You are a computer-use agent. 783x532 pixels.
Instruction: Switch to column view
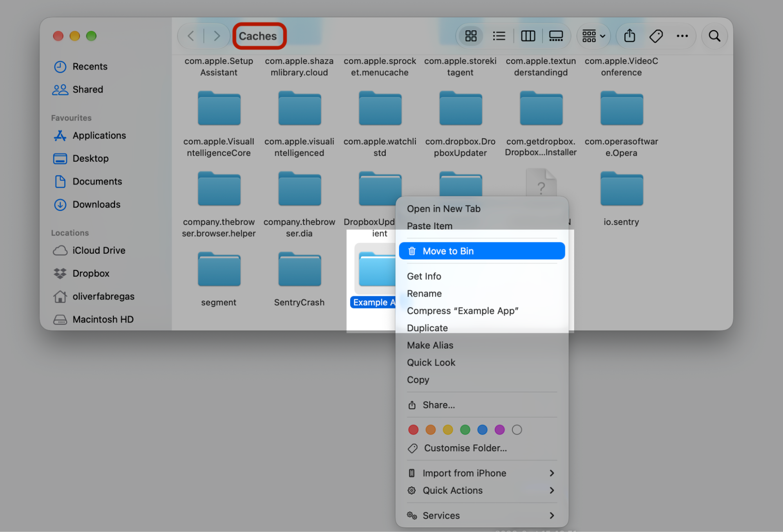(x=528, y=36)
